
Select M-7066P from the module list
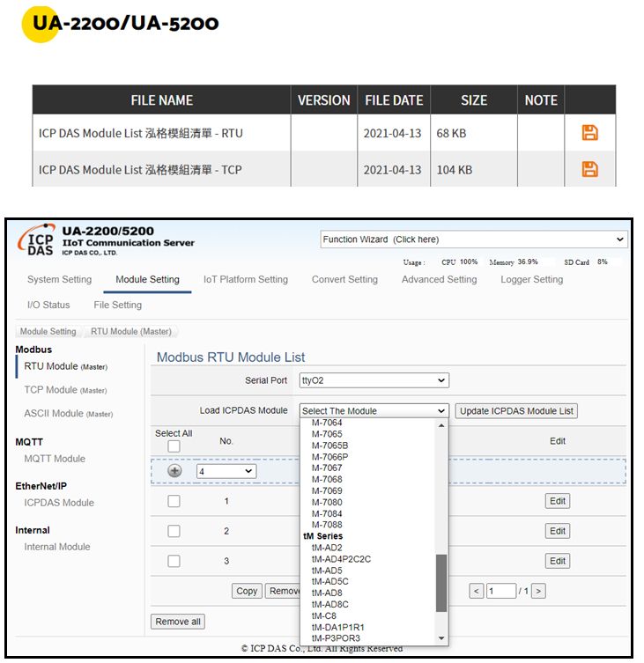coord(329,457)
